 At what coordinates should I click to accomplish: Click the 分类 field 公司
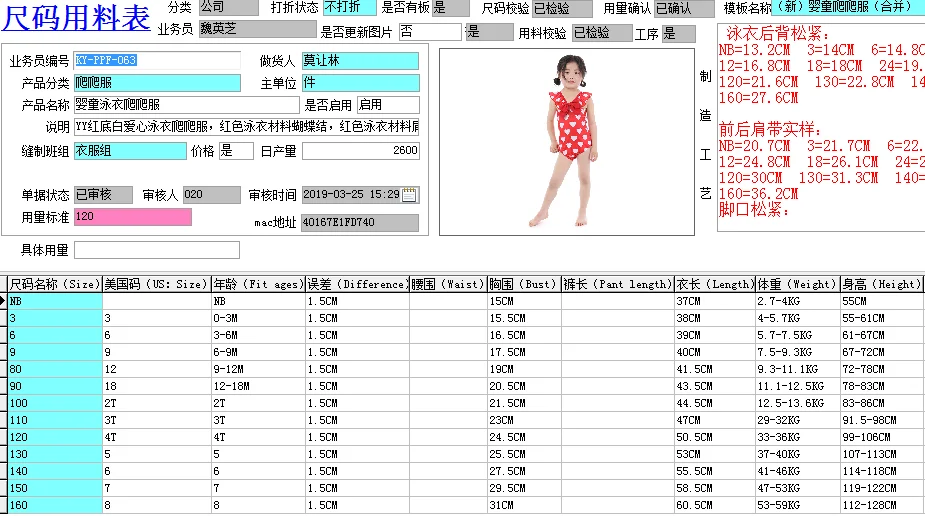point(229,7)
